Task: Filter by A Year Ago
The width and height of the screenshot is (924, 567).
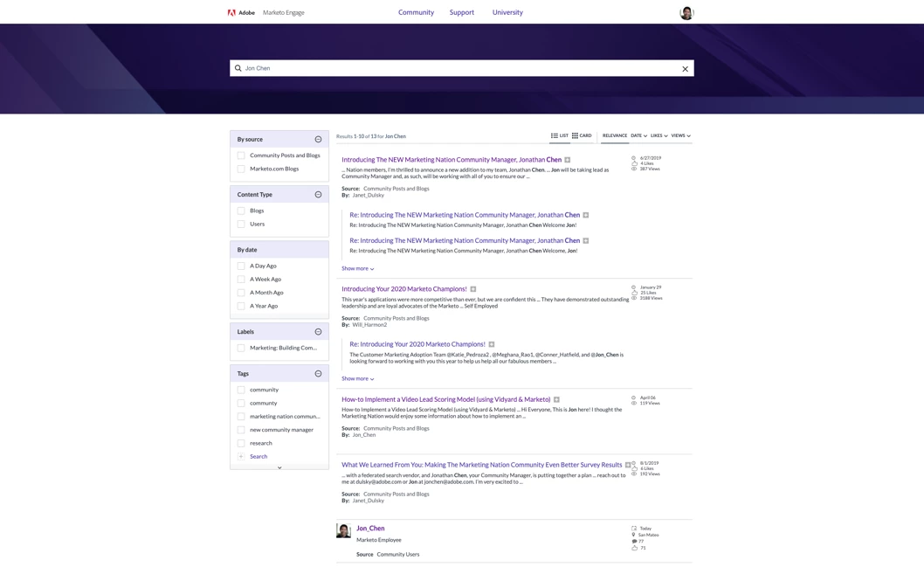Action: point(241,306)
